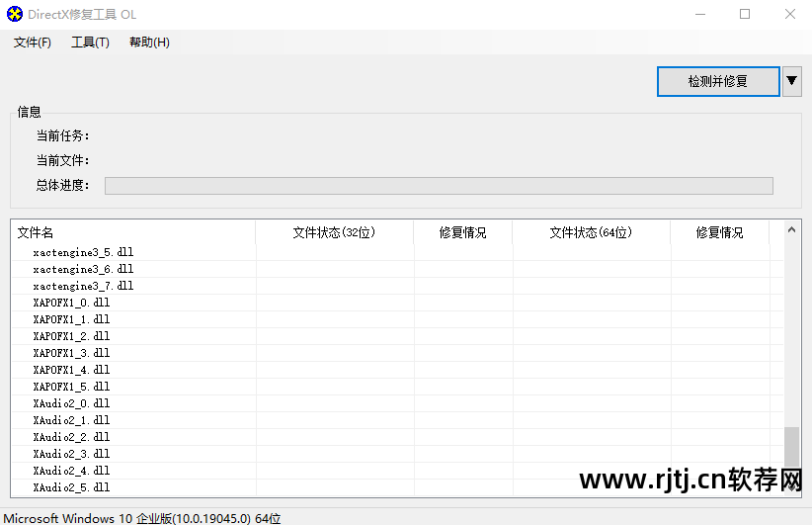Click the file list scroll up arrow
The width and height of the screenshot is (812, 525).
pyautogui.click(x=791, y=229)
